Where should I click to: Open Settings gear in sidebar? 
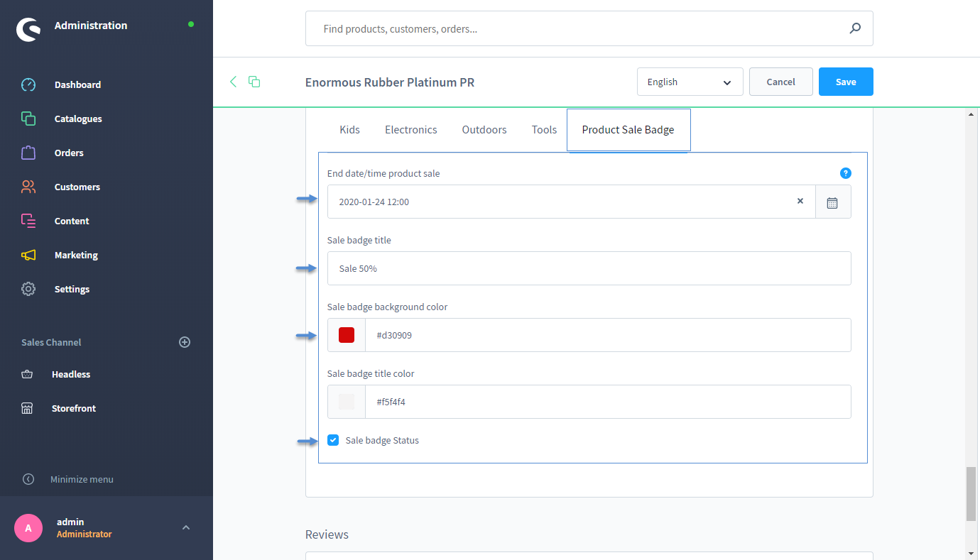[x=28, y=289]
